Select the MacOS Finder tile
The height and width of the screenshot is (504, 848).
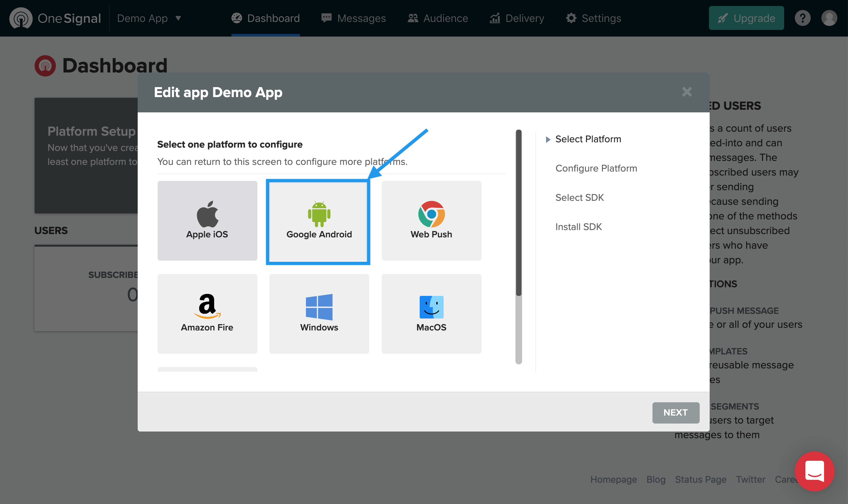pos(431,314)
